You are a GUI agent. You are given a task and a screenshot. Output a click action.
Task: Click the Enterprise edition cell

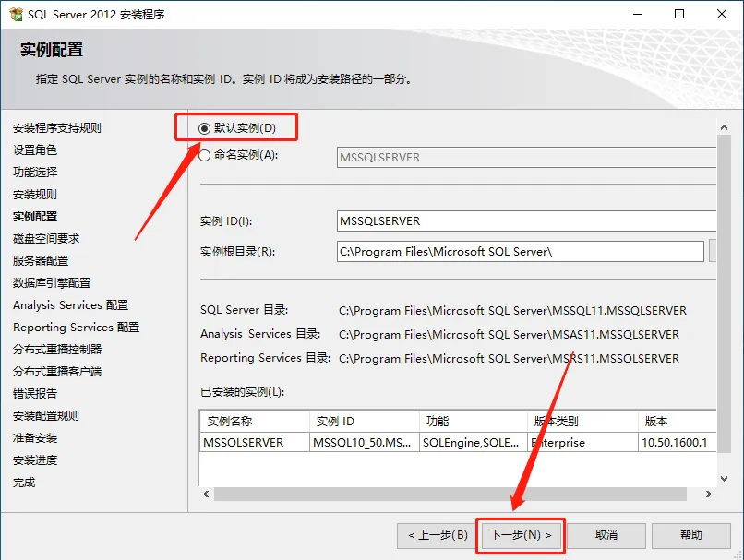[x=582, y=443]
